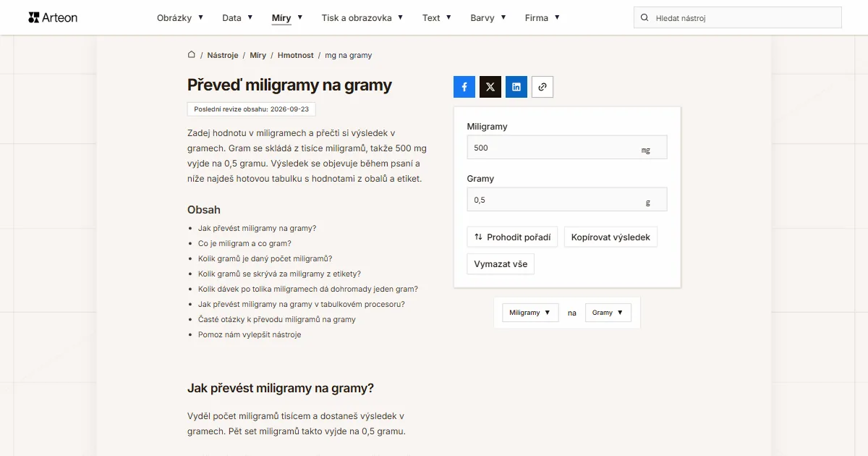Jump to 'Jak převést miligramy na gramy?' section

(257, 228)
